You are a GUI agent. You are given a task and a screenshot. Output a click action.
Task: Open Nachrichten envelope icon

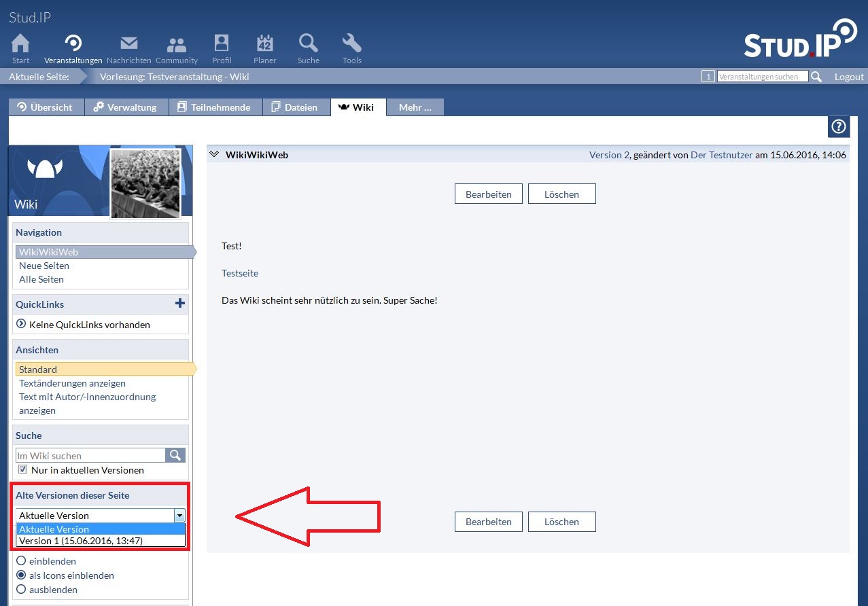click(128, 45)
